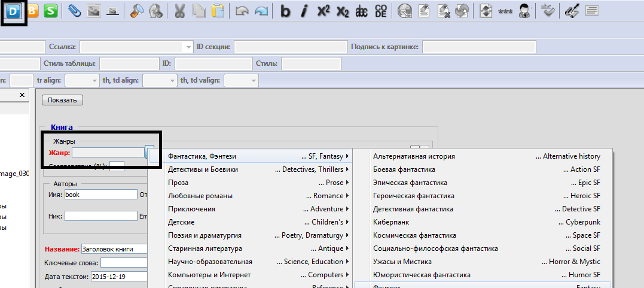Apply bold formatting with the b icon

click(285, 11)
